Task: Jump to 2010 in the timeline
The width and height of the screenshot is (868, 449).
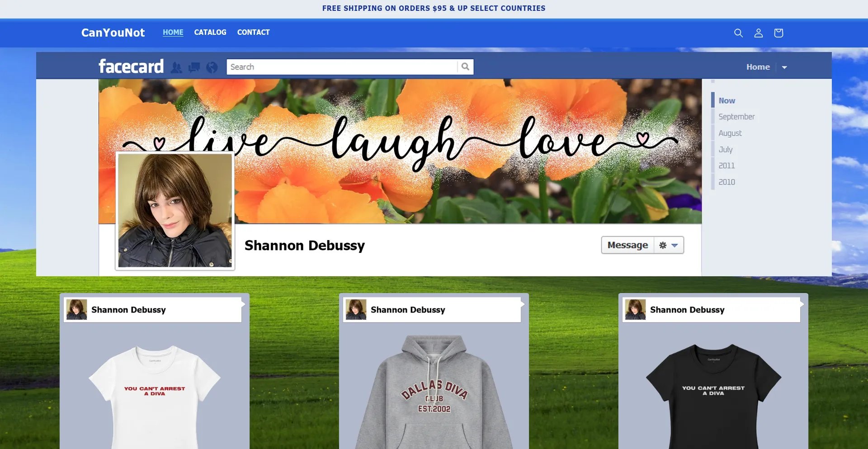Action: (726, 182)
